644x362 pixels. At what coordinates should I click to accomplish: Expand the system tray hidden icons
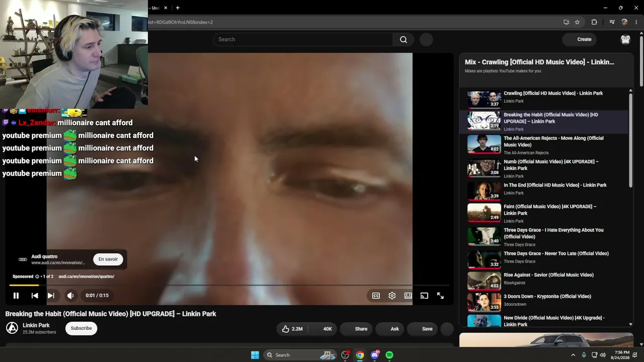573,355
